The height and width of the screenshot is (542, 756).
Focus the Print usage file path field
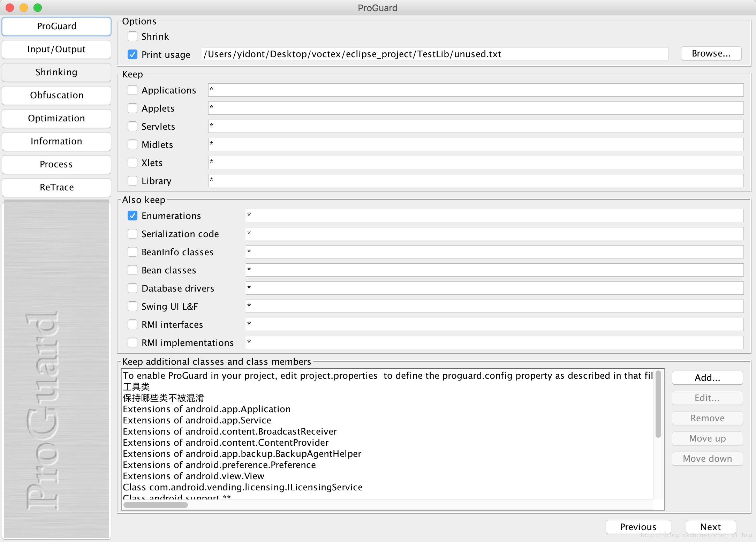(x=435, y=54)
